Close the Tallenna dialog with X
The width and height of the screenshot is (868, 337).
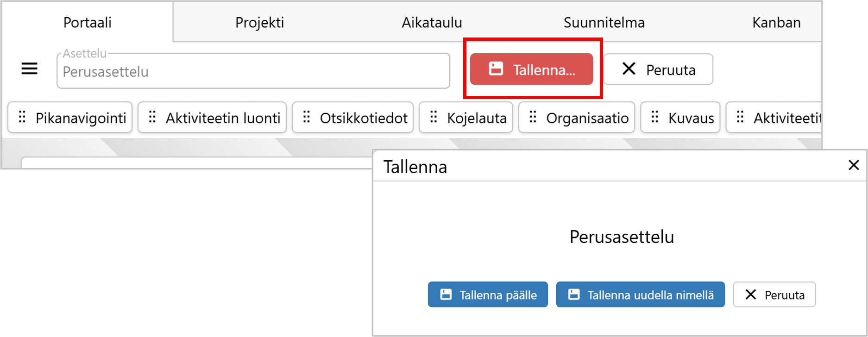coord(853,165)
